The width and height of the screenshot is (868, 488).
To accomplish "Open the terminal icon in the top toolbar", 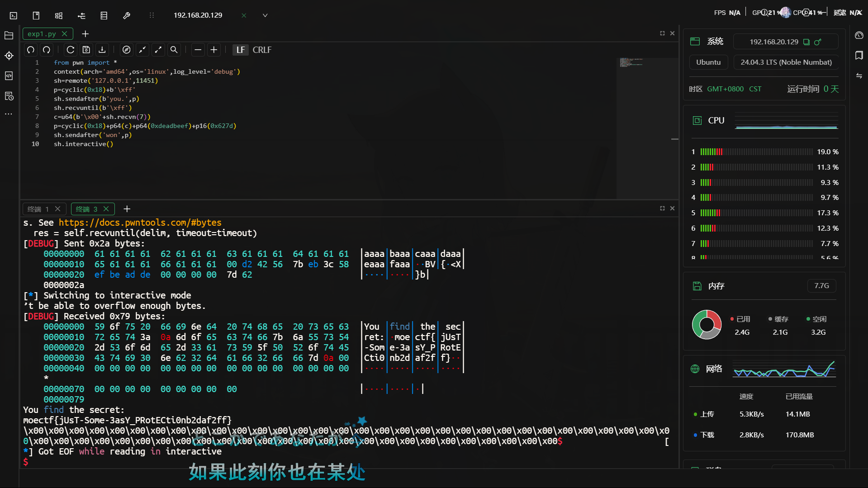I will tap(13, 15).
